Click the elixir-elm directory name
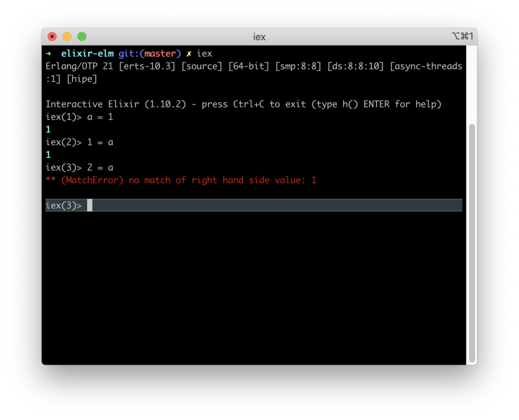Image resolution: width=519 pixels, height=420 pixels. [87, 53]
